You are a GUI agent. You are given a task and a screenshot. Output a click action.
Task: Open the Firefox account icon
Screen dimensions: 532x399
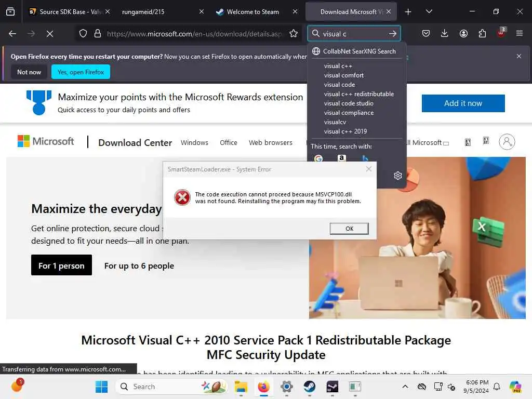[463, 33]
